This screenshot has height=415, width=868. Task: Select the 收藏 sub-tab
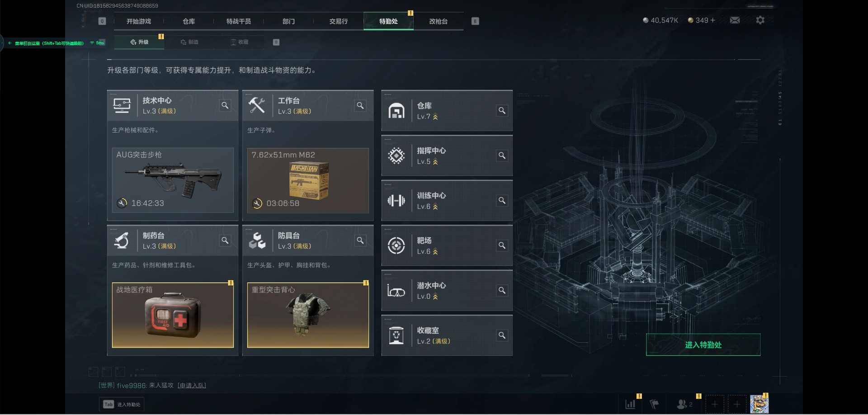(240, 42)
